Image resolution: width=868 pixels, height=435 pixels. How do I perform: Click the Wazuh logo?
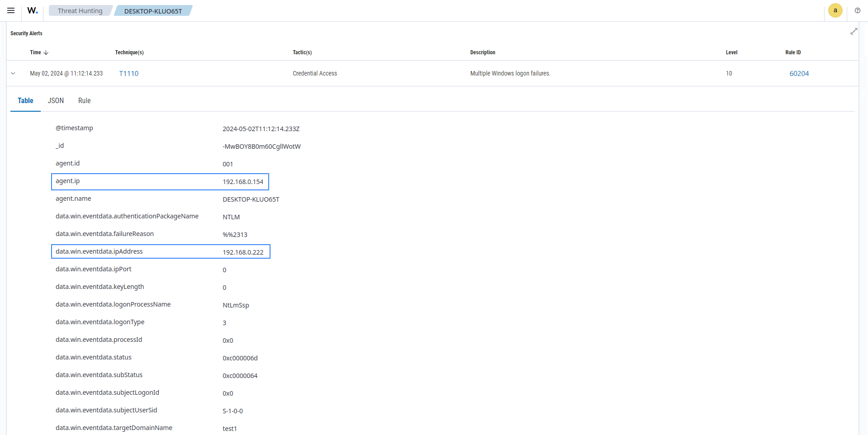pyautogui.click(x=32, y=10)
